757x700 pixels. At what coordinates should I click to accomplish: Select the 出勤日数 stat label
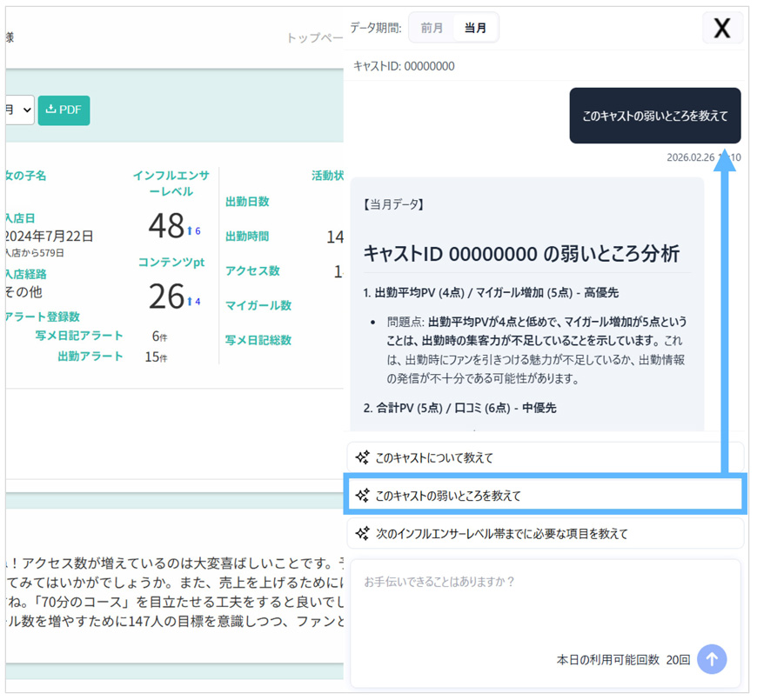point(247,202)
